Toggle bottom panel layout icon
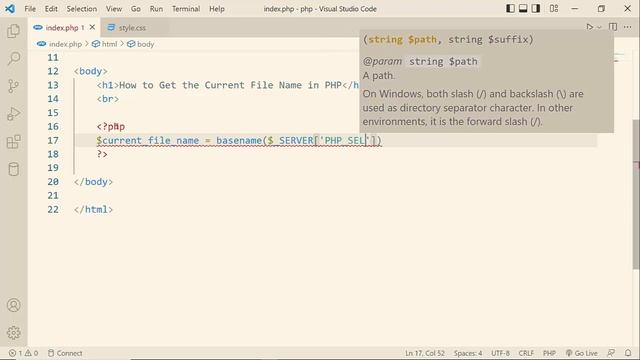Screen dimensions: 640x360 click(523, 8)
